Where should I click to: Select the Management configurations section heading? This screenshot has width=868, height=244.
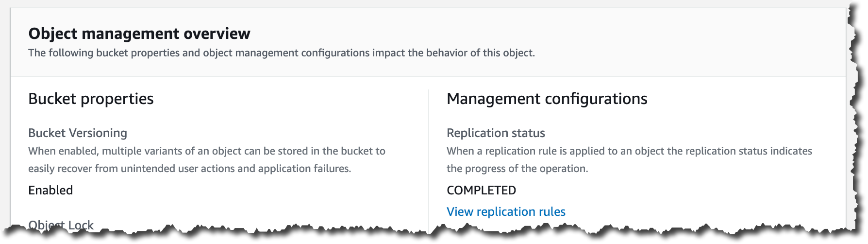547,99
